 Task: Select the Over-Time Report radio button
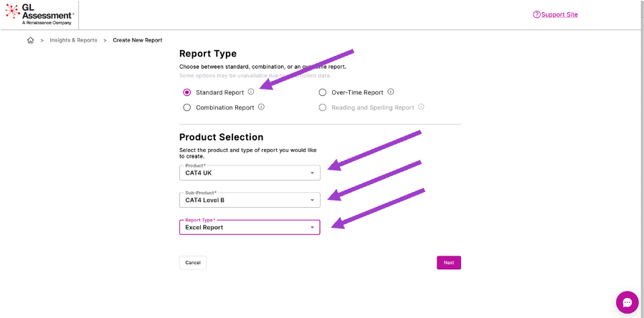(323, 92)
